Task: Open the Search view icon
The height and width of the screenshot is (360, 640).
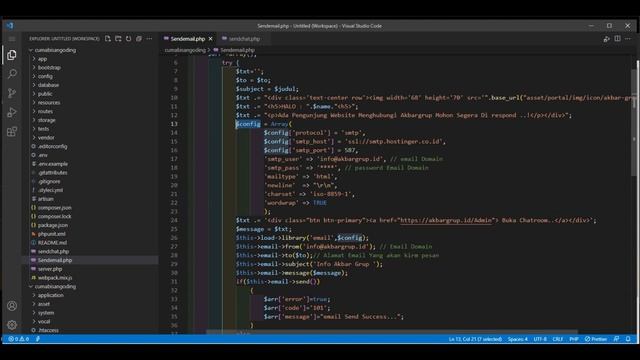Action: coord(12,74)
